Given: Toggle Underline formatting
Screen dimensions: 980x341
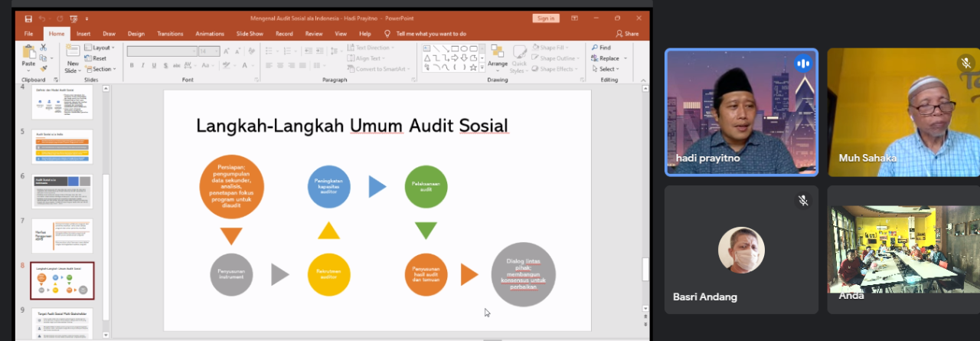Looking at the screenshot, I should pos(153,66).
